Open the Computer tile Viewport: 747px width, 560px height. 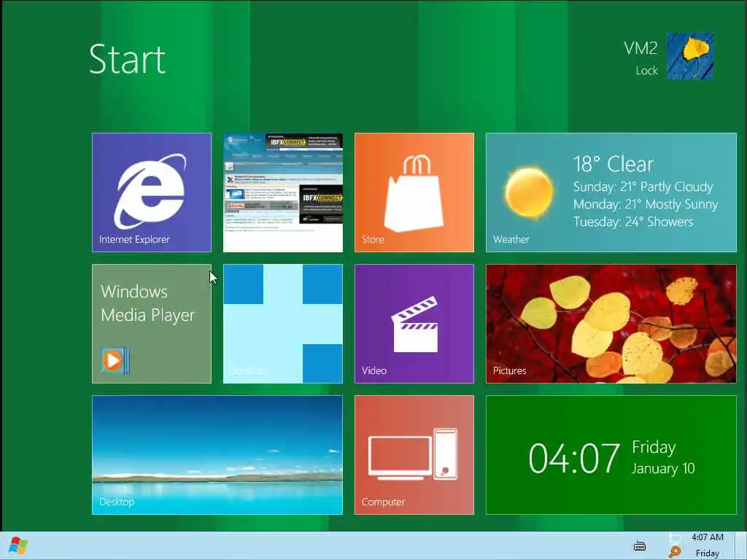point(414,455)
